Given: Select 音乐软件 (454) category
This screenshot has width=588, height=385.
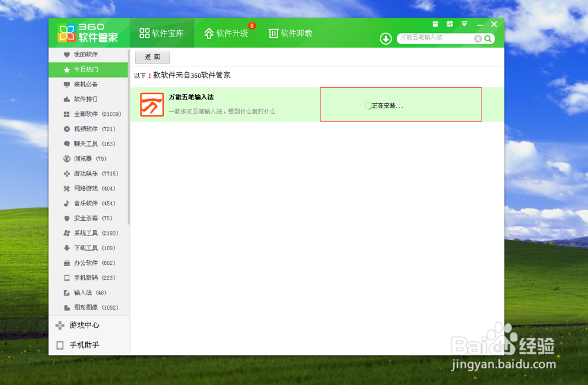Looking at the screenshot, I should [88, 204].
